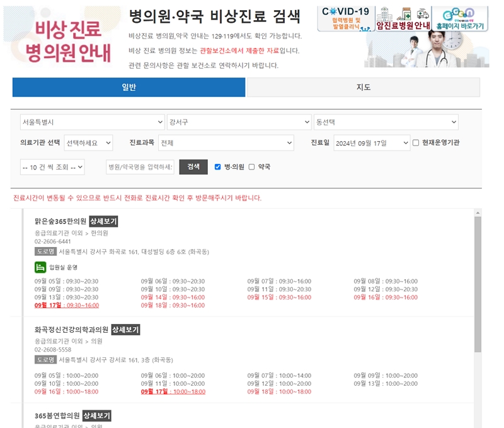Click address 서울특별시 강서구 화곡로 161
This screenshot has width=504, height=428.
click(134, 252)
